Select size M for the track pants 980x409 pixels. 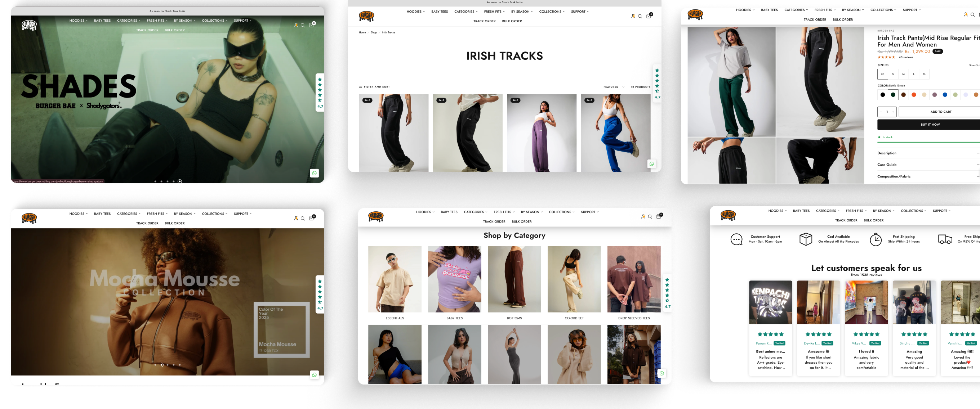(x=903, y=74)
